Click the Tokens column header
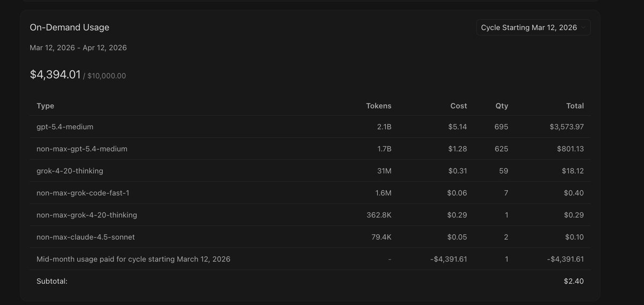The width and height of the screenshot is (644, 305). tap(378, 106)
